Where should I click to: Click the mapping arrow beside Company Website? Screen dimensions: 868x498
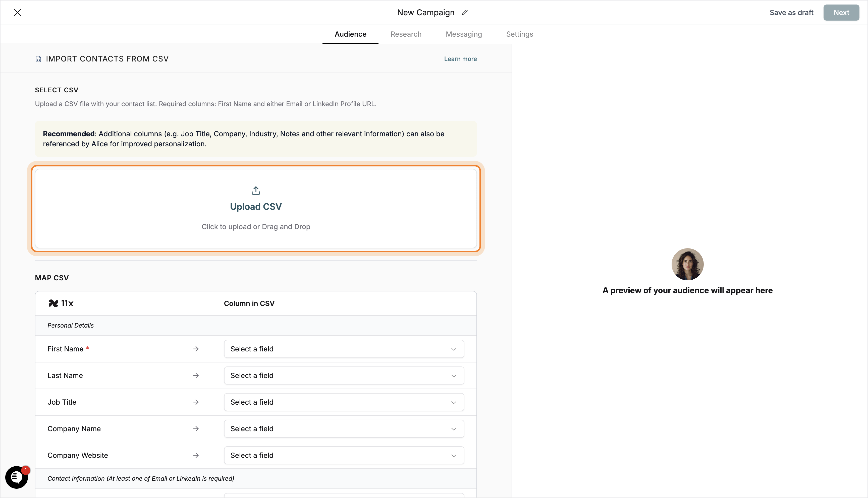196,455
